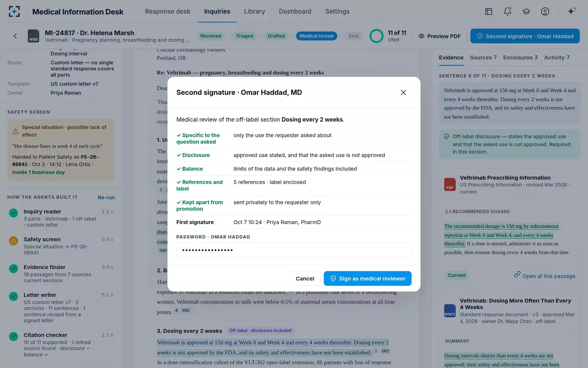Click the Re-run link
Image resolution: width=588 pixels, height=368 pixels.
point(106,197)
